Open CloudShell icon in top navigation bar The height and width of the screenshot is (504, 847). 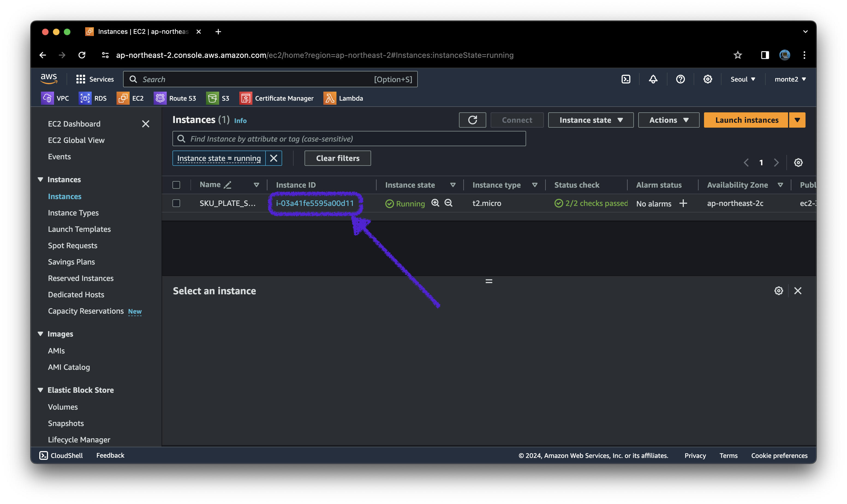tap(625, 79)
